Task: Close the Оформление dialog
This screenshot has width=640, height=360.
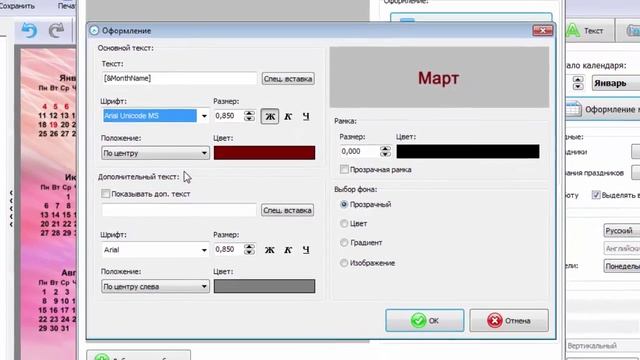Action: [x=542, y=31]
